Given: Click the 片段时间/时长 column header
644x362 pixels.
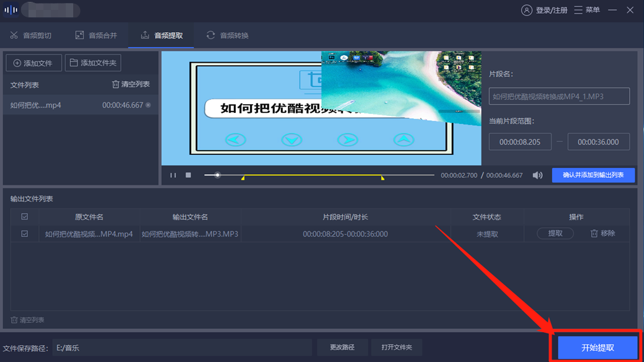Looking at the screenshot, I should coord(345,217).
